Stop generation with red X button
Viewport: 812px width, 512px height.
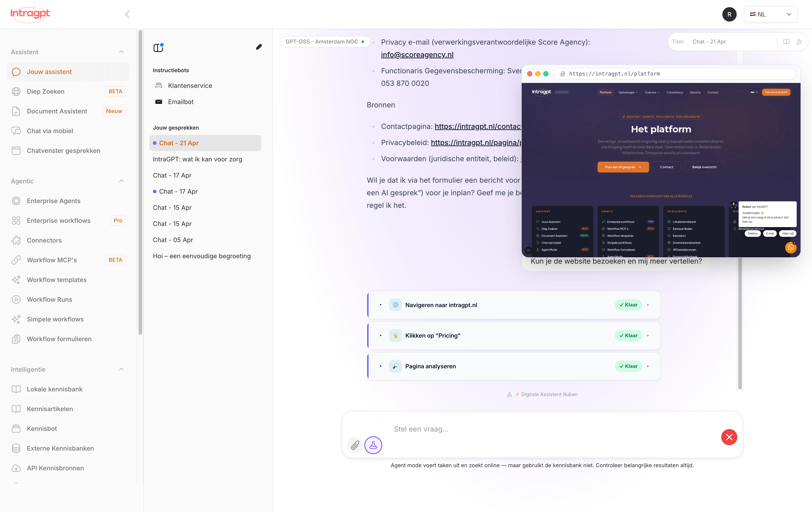tap(729, 437)
